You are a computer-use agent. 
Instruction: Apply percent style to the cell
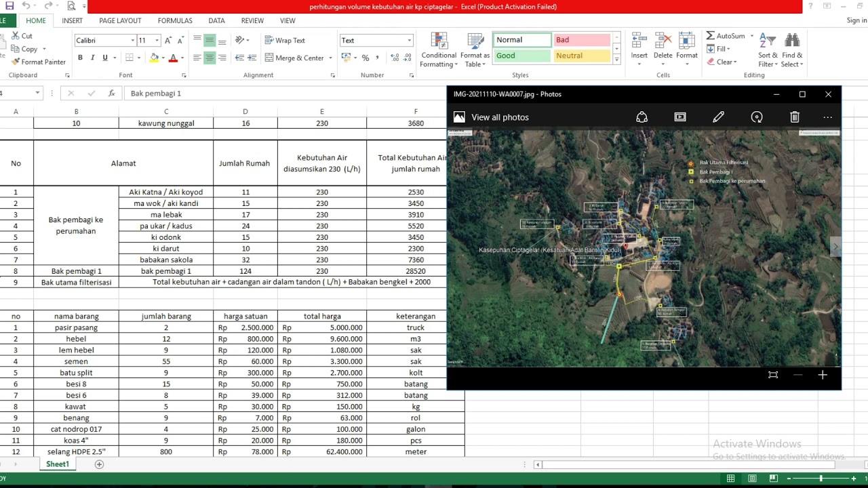366,58
